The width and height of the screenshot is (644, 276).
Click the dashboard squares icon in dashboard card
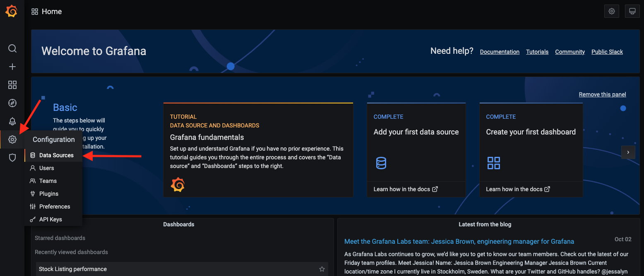pos(493,163)
